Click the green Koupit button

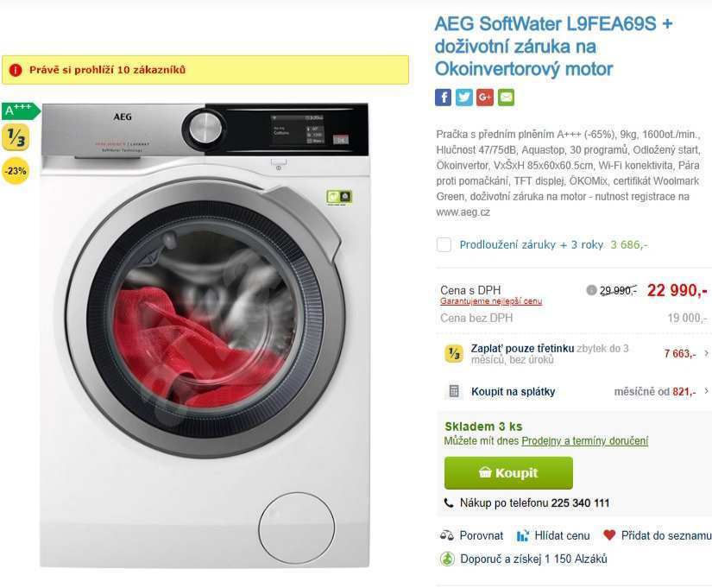(508, 472)
